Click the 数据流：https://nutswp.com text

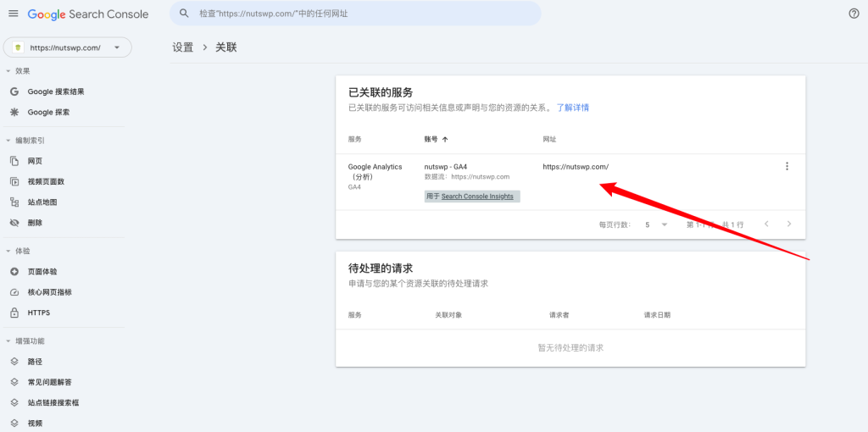(467, 176)
